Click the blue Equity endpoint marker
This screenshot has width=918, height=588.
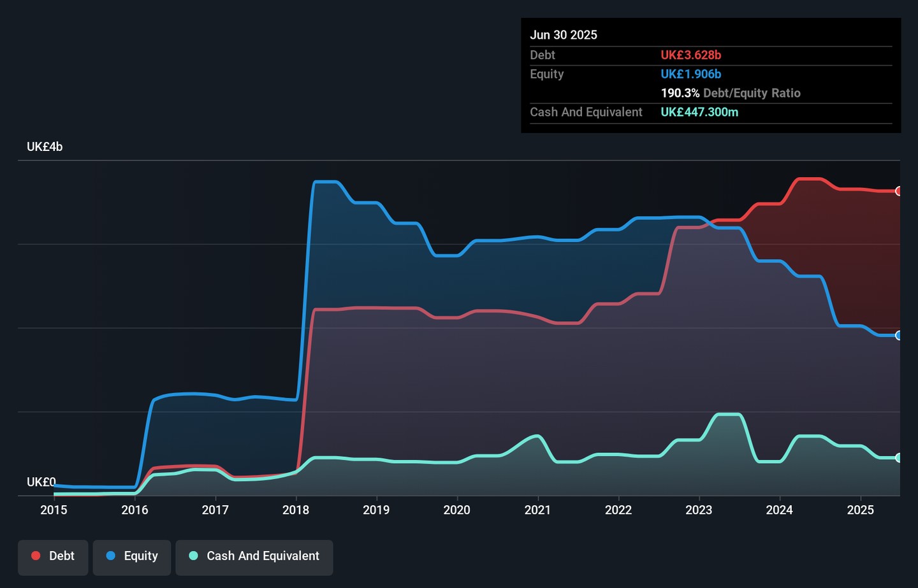pos(898,336)
